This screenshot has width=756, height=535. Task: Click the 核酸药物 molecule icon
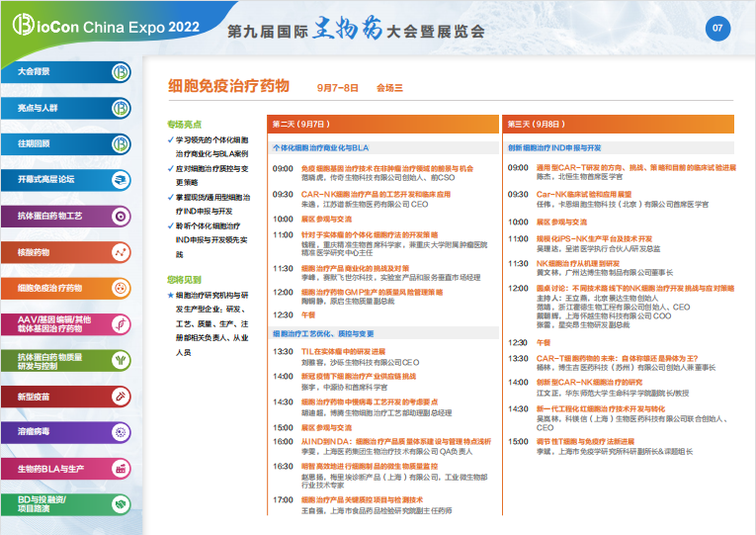tap(121, 252)
